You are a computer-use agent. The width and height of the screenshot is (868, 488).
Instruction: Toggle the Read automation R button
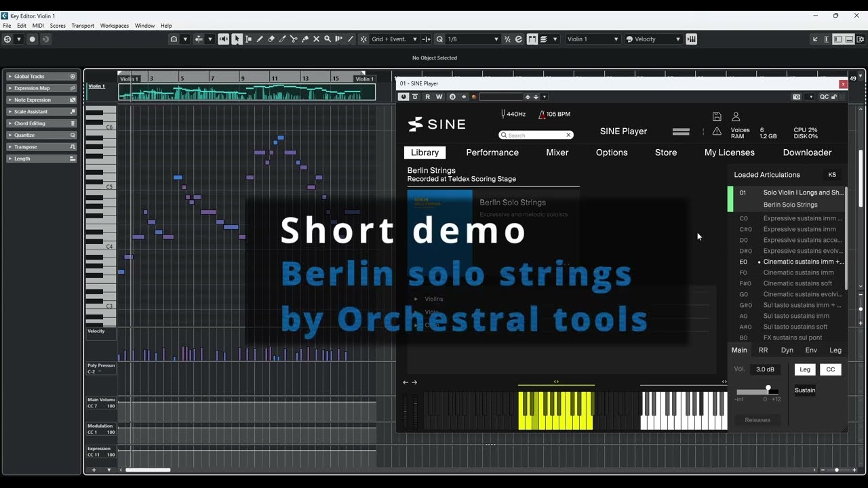[427, 97]
